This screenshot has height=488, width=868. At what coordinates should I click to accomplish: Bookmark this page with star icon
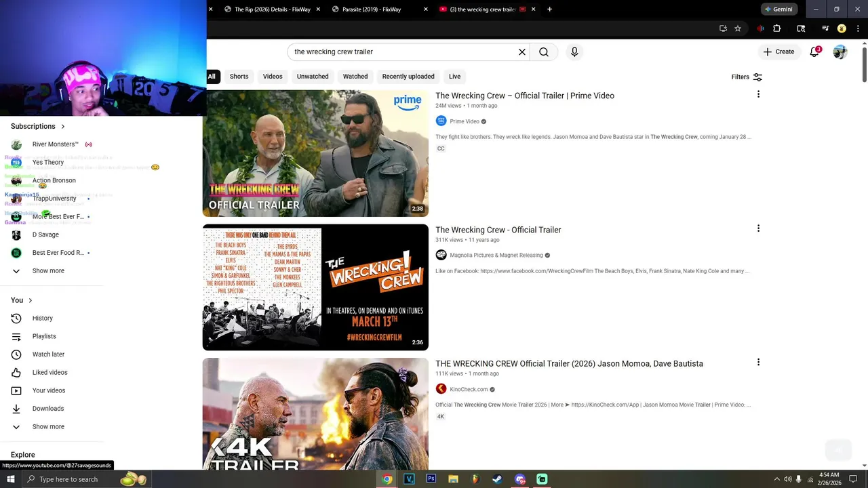pos(738,28)
